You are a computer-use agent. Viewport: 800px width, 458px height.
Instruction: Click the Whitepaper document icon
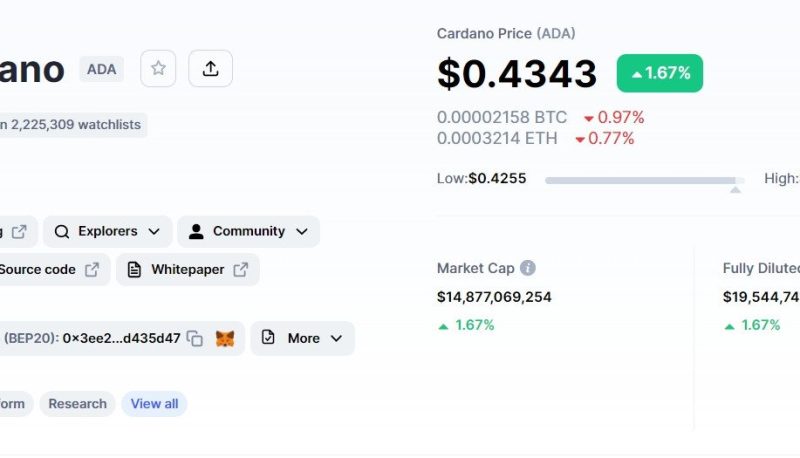pyautogui.click(x=134, y=269)
